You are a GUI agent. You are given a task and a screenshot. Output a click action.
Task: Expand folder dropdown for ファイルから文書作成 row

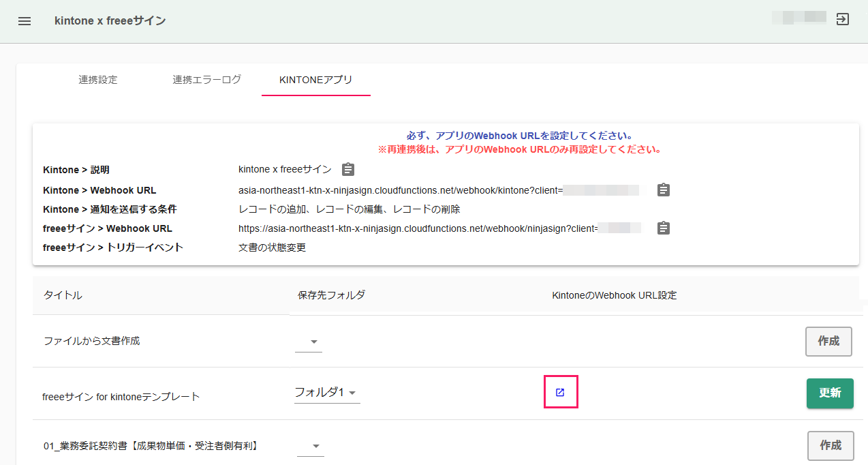(x=309, y=342)
